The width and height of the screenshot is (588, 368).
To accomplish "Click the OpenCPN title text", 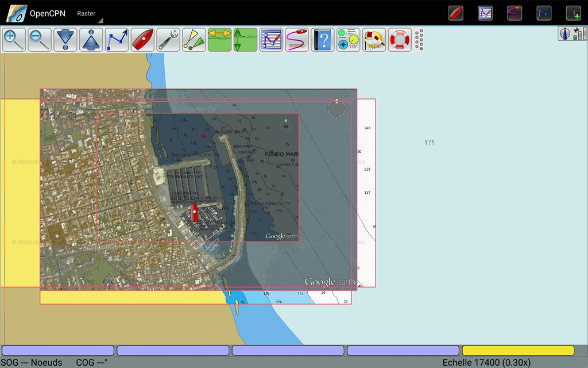I will [48, 14].
